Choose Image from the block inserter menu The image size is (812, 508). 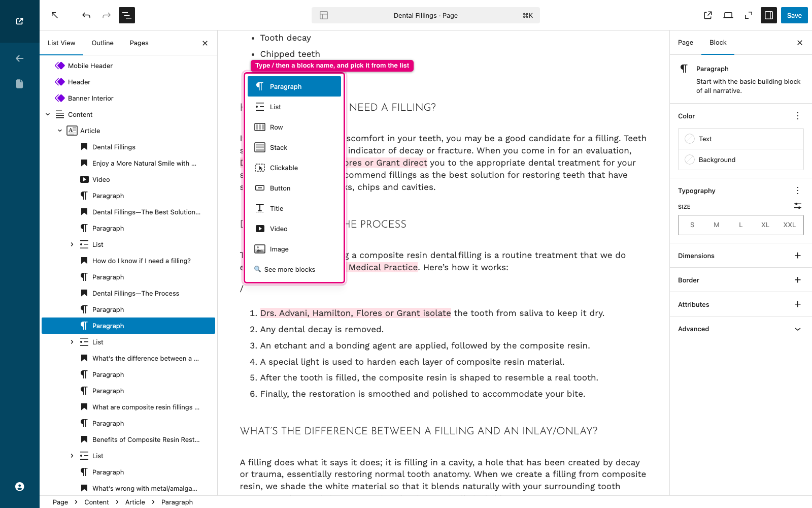294,249
